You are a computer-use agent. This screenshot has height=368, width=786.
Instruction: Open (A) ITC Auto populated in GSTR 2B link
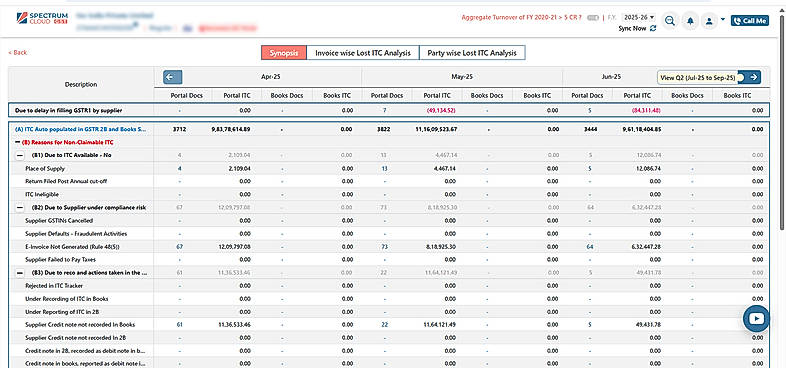(x=81, y=129)
